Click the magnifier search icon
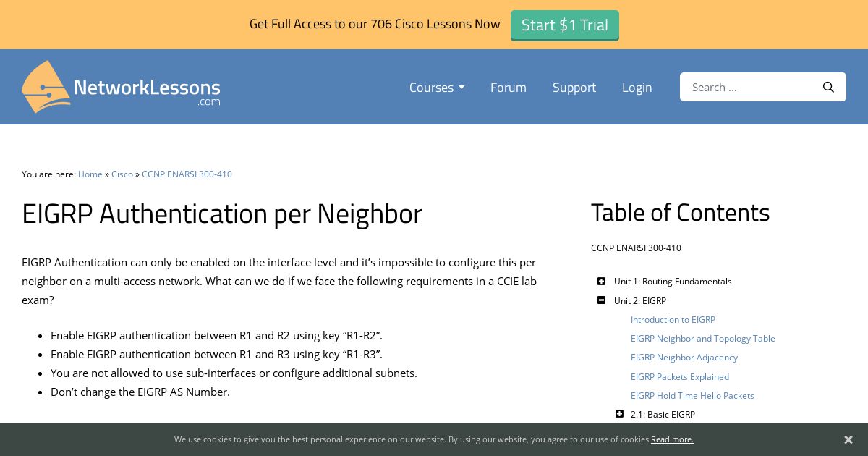This screenshot has width=868, height=456. [x=828, y=87]
